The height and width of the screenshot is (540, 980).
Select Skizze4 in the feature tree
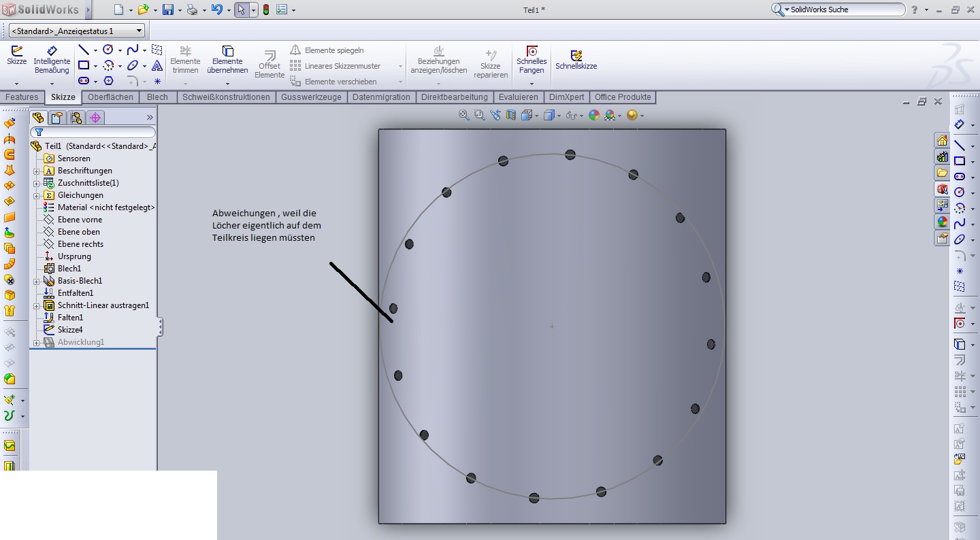[x=70, y=330]
